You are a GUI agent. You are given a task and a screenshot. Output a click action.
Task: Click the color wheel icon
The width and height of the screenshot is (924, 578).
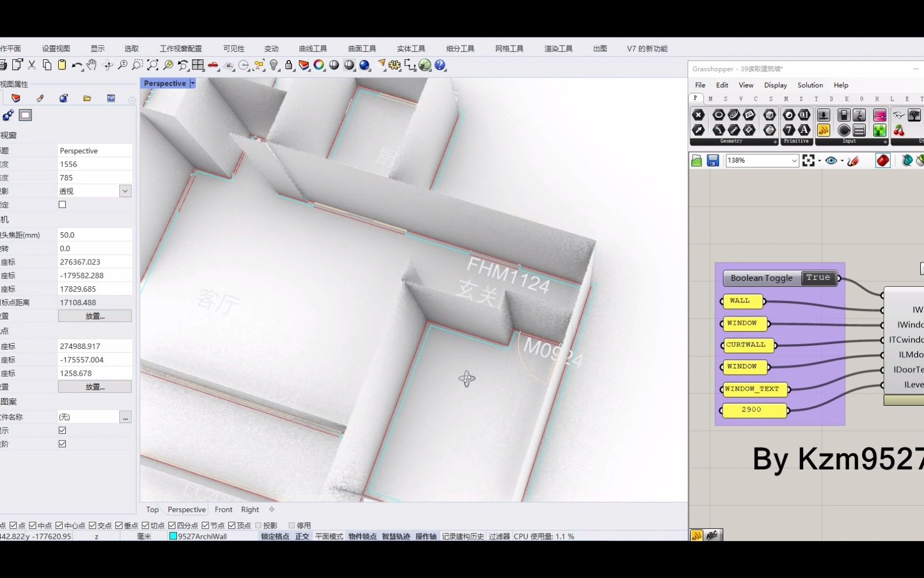(x=319, y=65)
